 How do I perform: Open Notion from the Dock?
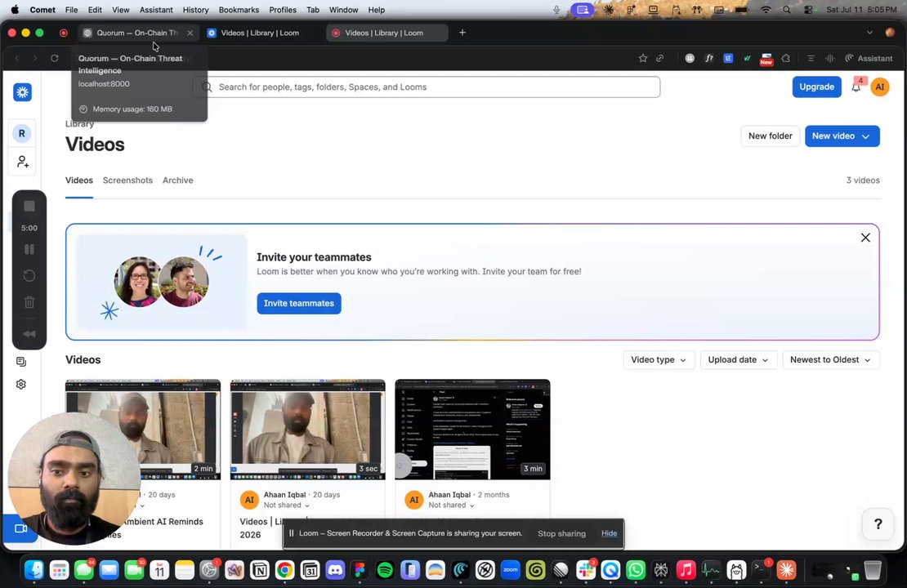[x=260, y=571]
